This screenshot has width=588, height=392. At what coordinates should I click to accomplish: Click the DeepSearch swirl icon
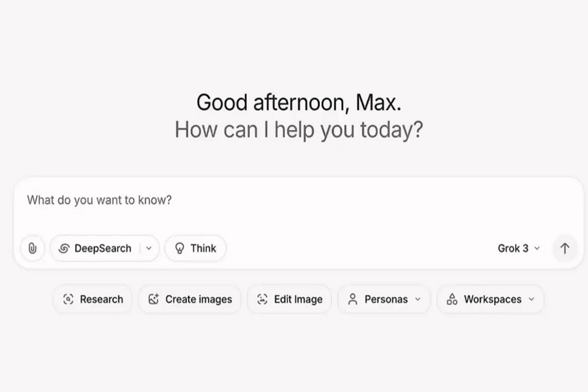(x=64, y=248)
